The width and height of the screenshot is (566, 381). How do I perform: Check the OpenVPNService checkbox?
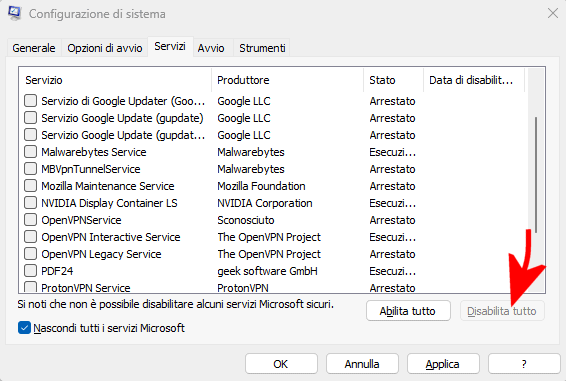pos(31,220)
